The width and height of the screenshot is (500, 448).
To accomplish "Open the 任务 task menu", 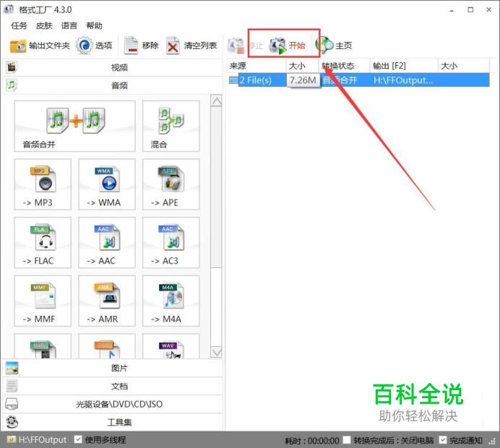I will pos(19,25).
